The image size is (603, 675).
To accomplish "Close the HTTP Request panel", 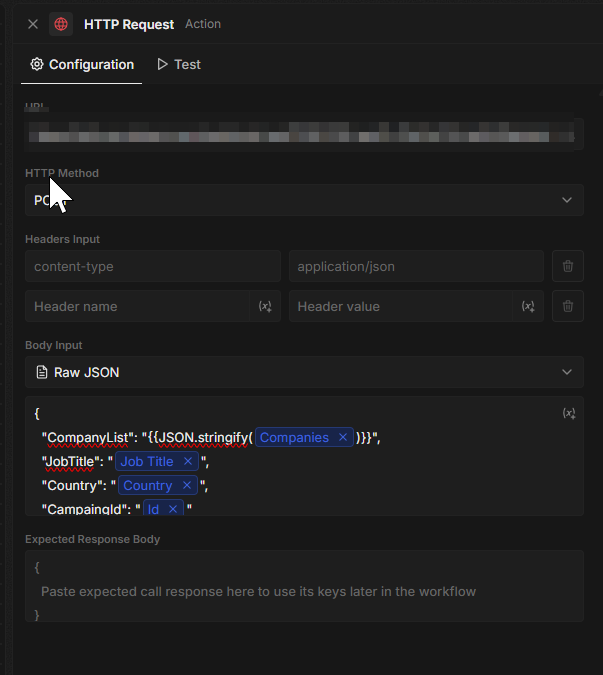I will pos(33,24).
